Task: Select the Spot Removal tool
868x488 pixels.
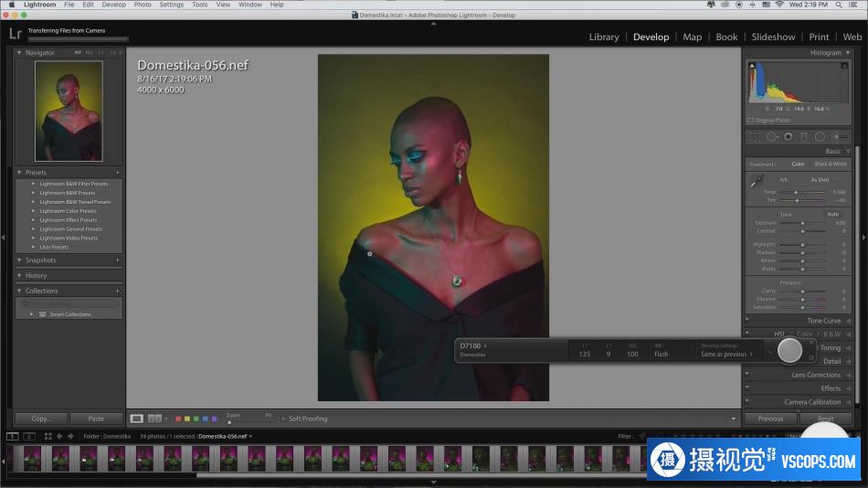Action: pos(771,136)
